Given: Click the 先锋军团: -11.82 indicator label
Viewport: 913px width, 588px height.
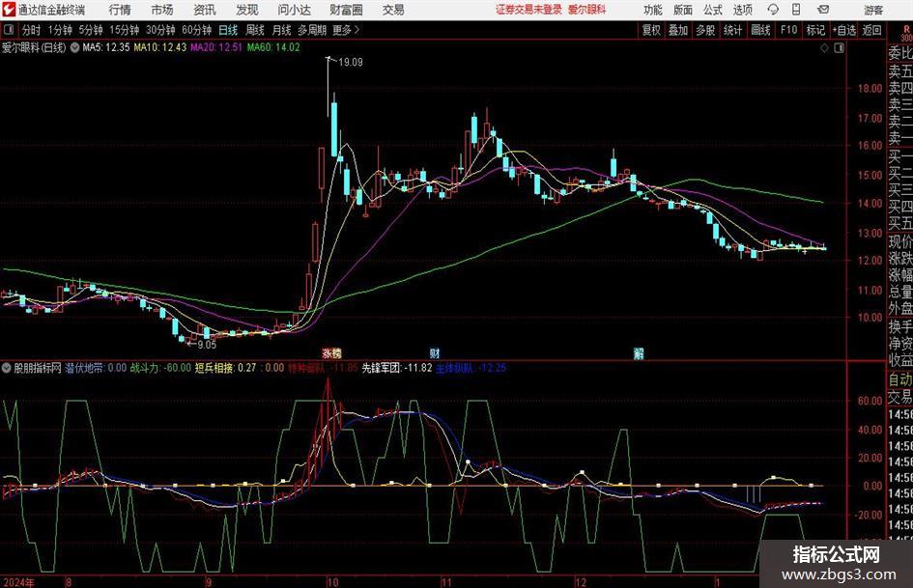Looking at the screenshot, I should tap(396, 368).
